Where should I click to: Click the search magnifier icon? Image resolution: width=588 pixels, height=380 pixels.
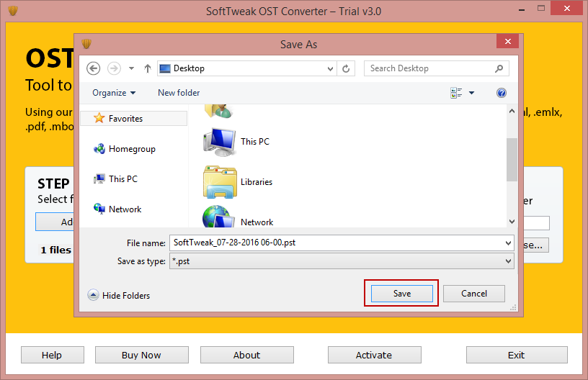(499, 68)
